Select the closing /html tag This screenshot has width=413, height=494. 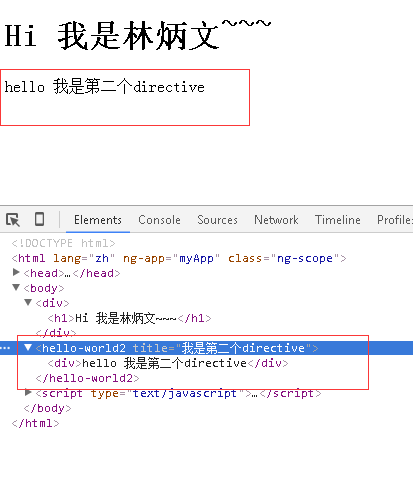pyautogui.click(x=35, y=423)
